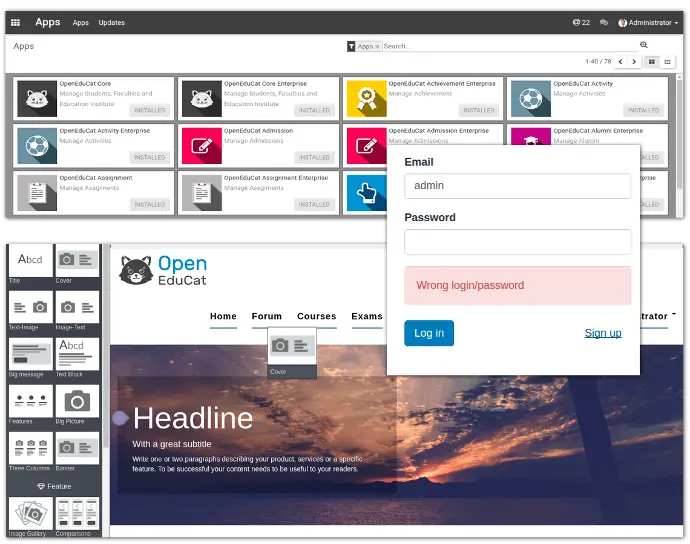Select the Banner building block
Screen dimensions: 690x544
pyautogui.click(x=77, y=452)
